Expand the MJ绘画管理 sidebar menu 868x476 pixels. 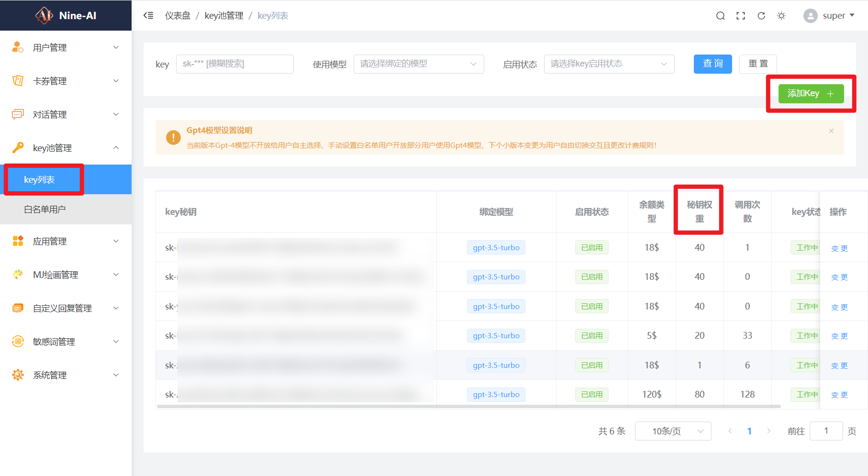(66, 275)
